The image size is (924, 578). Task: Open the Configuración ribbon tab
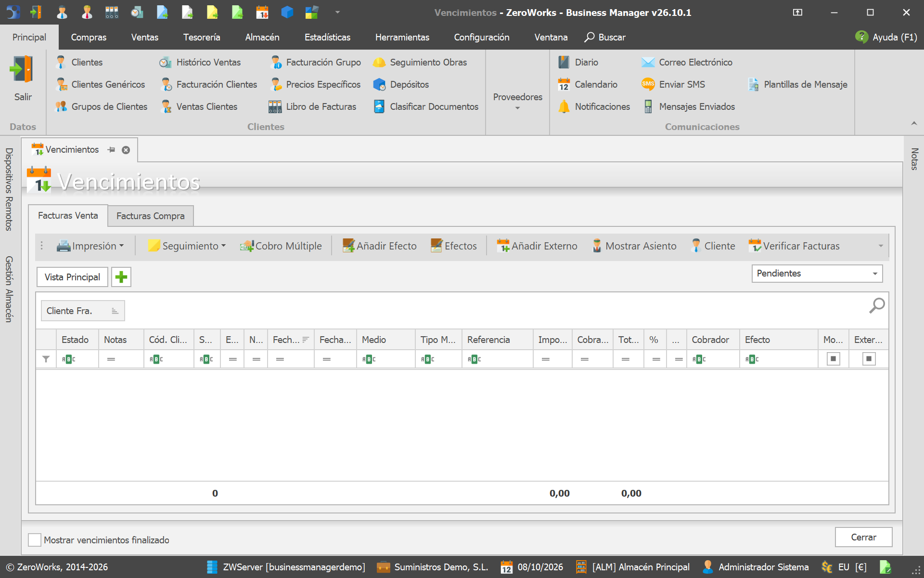click(x=482, y=37)
